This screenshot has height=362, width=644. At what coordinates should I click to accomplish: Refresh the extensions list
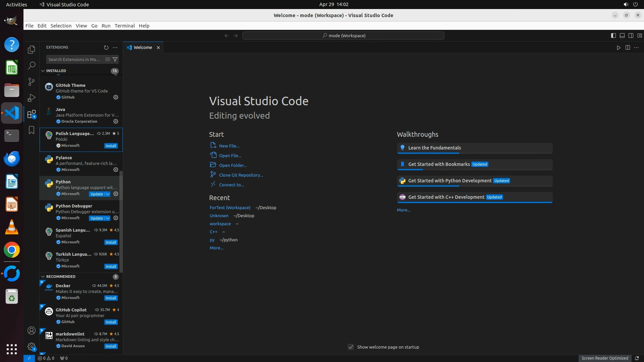106,48
